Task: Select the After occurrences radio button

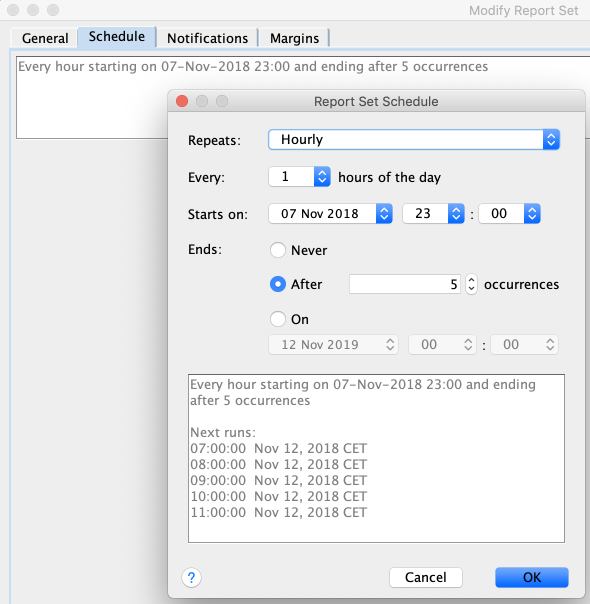Action: pyautogui.click(x=278, y=284)
